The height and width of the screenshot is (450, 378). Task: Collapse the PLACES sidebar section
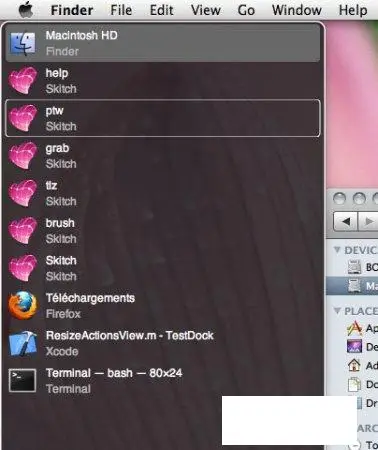point(337,311)
